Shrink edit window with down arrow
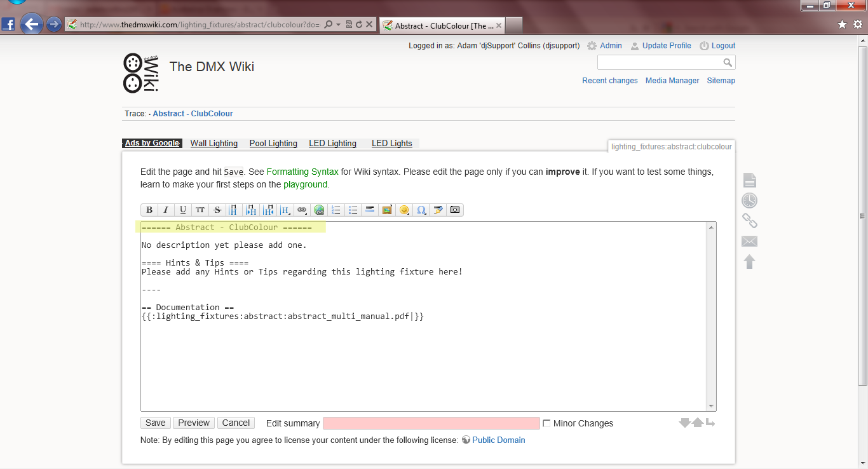The height and width of the screenshot is (469, 868). [x=685, y=423]
